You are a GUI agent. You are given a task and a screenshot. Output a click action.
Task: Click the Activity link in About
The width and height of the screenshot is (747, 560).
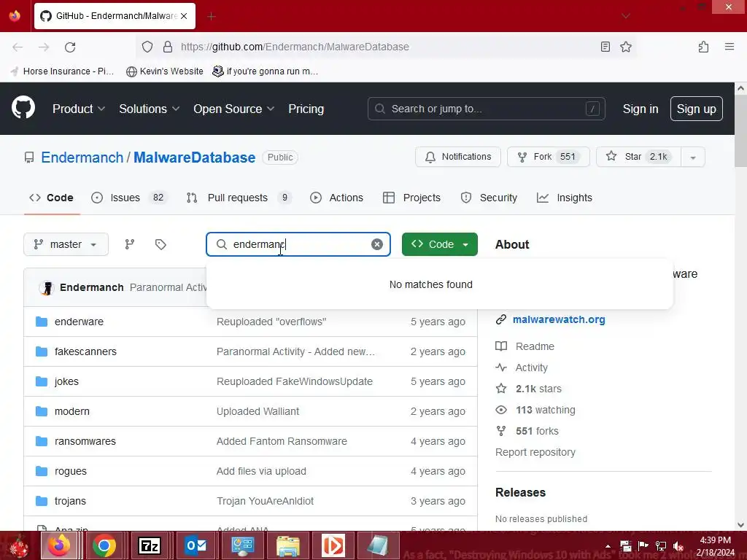(x=532, y=367)
